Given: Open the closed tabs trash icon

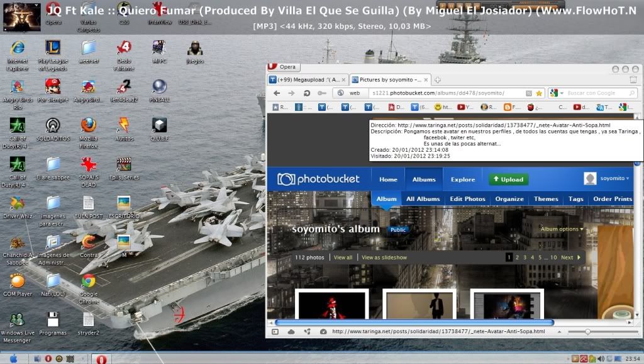Looking at the screenshot, I should [633, 79].
